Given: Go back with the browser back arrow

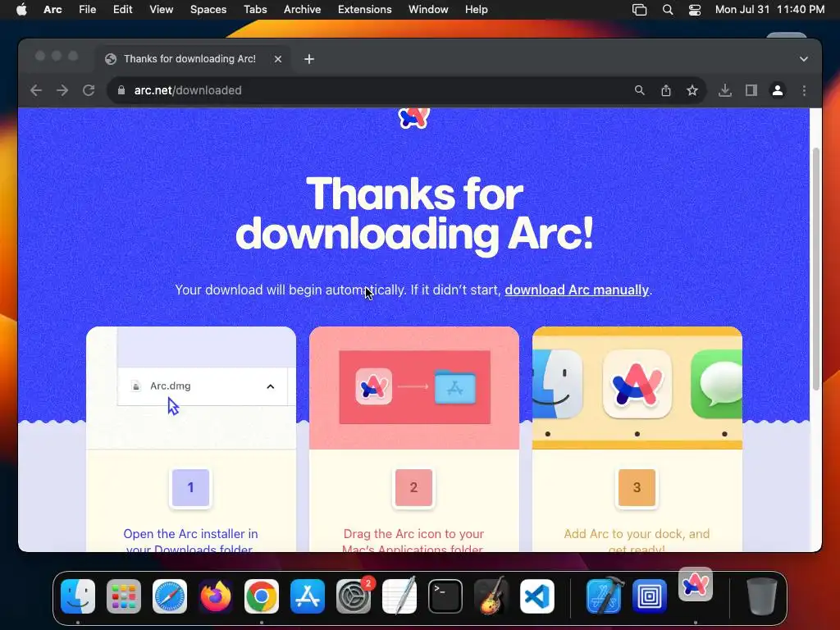Looking at the screenshot, I should [36, 90].
